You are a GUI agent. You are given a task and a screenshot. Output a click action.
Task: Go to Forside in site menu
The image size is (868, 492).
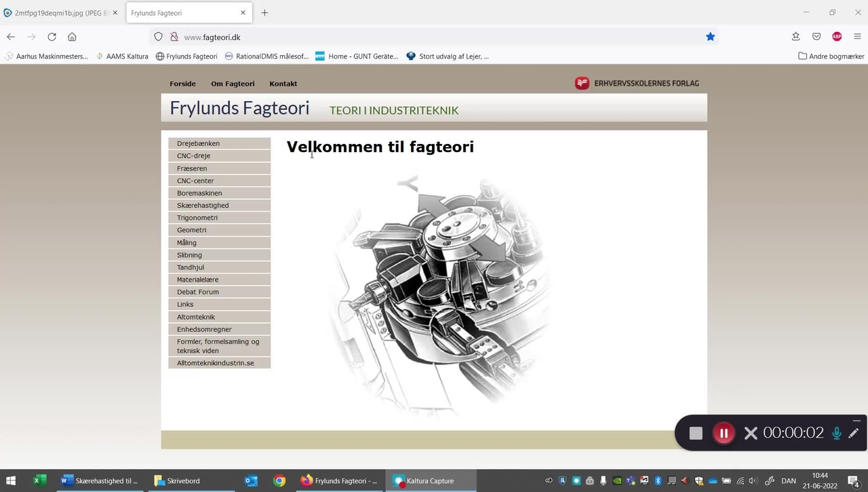click(182, 83)
